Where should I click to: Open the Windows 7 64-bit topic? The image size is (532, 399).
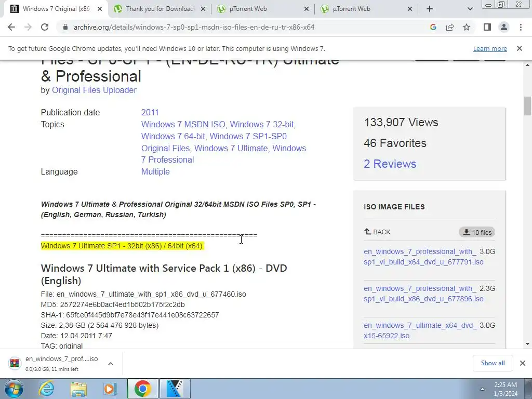click(173, 137)
